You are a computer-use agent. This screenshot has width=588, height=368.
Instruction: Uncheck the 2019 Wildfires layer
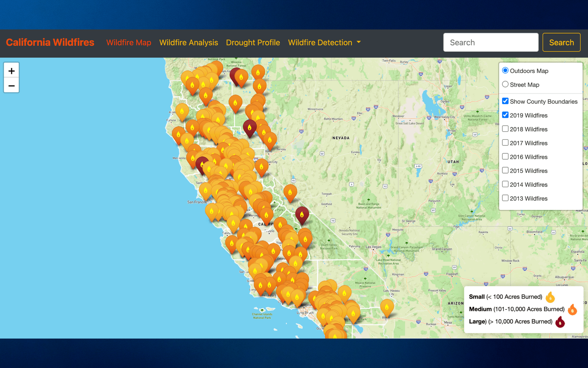[x=505, y=115]
